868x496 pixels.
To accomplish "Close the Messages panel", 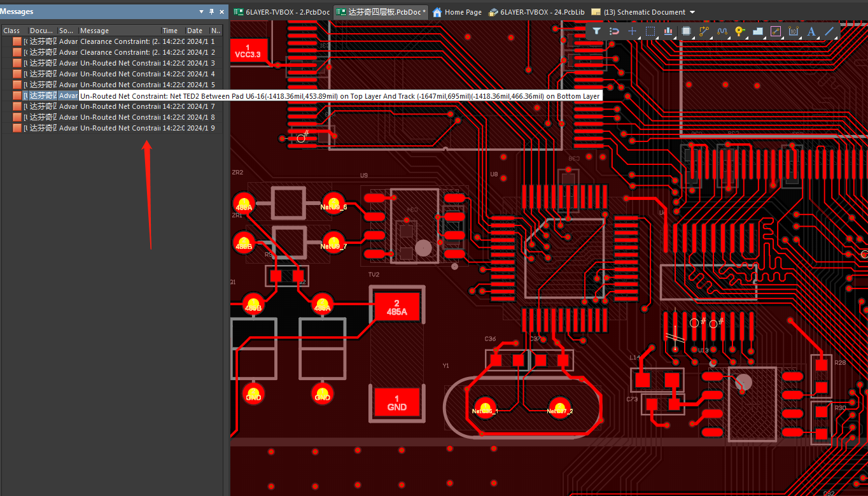I will [221, 11].
